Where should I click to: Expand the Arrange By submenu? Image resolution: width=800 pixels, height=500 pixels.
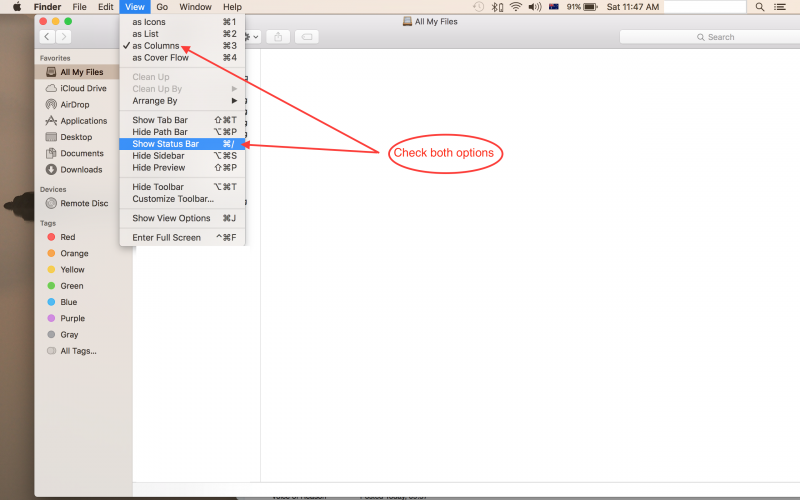(x=182, y=101)
